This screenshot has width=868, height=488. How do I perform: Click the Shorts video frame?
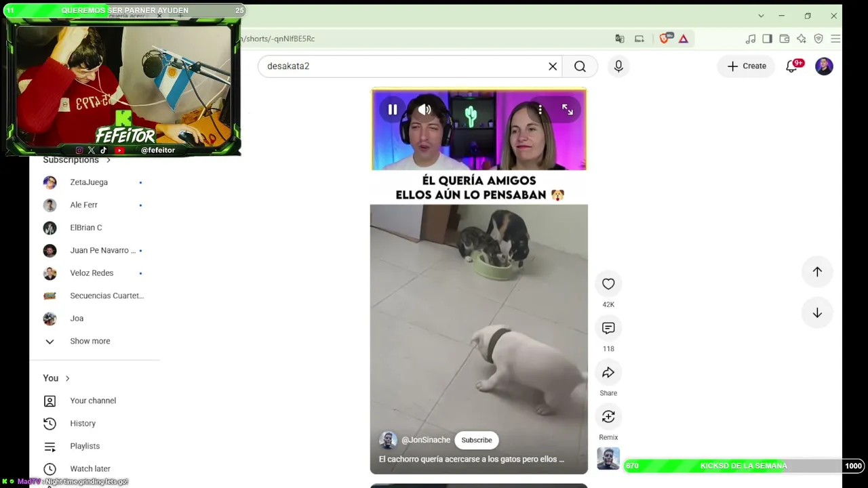pos(479,281)
